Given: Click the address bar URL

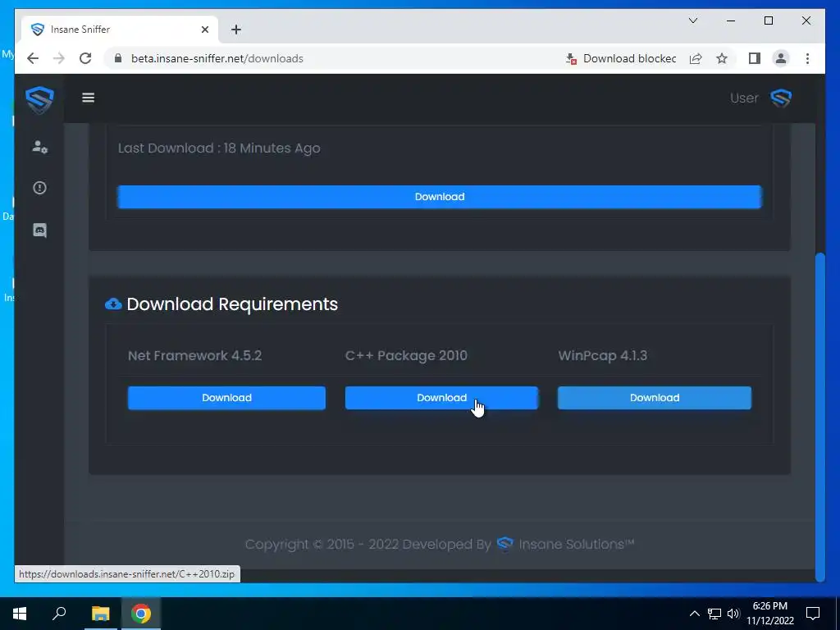Looking at the screenshot, I should click(x=217, y=58).
